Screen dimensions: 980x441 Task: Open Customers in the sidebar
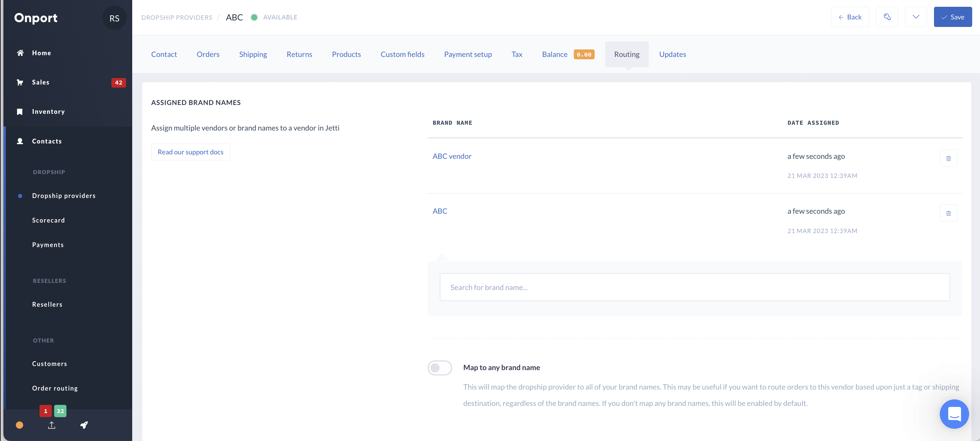pos(49,364)
